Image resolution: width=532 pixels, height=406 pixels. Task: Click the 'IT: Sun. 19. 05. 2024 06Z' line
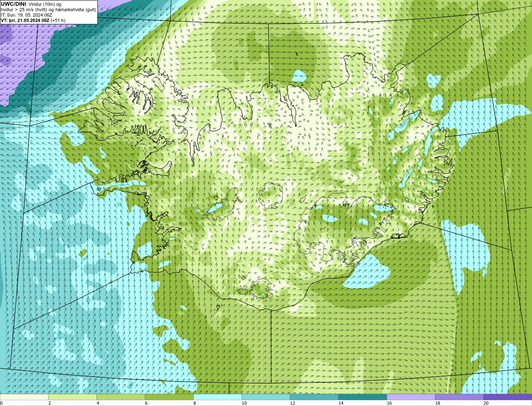26,15
